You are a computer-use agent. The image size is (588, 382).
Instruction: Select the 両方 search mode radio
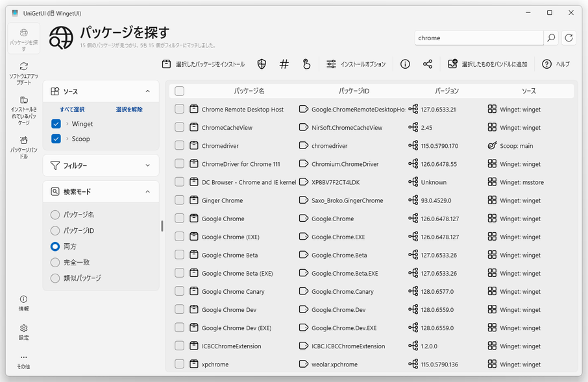point(55,246)
